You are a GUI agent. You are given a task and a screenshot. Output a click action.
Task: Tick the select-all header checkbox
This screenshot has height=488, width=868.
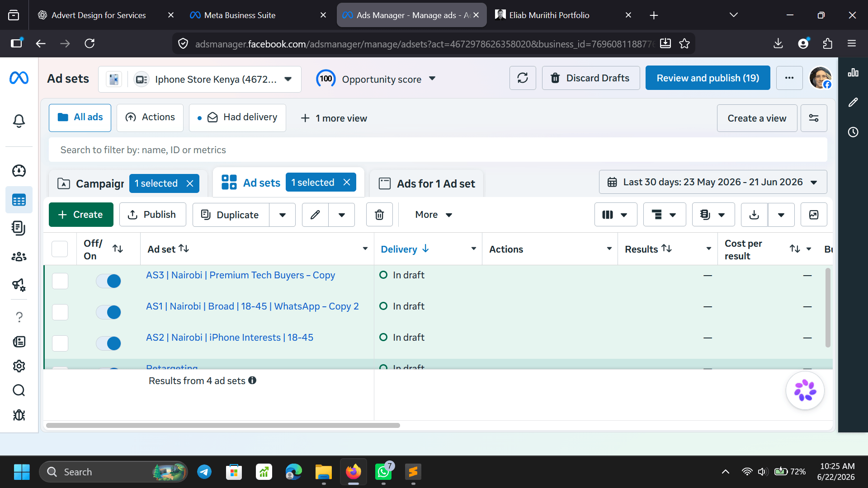60,249
